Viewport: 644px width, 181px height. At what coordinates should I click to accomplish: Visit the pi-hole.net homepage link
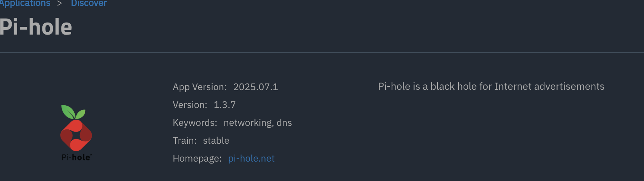[x=251, y=158]
